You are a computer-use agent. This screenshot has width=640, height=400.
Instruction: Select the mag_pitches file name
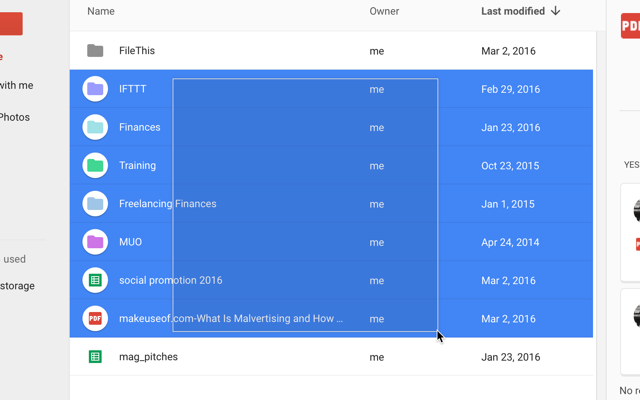(x=149, y=357)
